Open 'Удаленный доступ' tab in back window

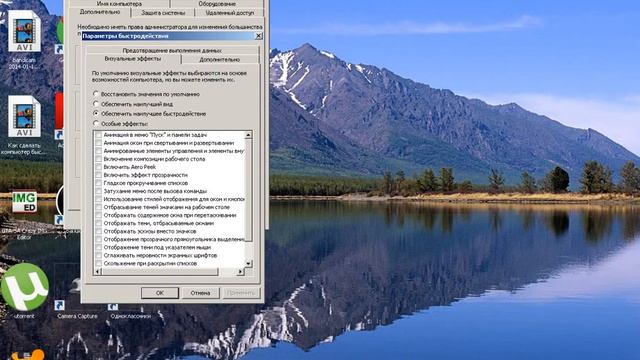pyautogui.click(x=229, y=13)
